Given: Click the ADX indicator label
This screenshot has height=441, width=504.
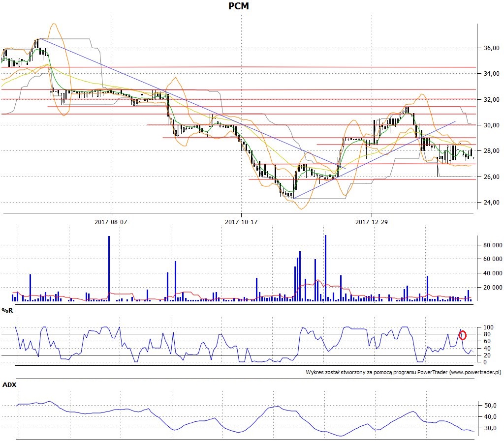Looking at the screenshot, I should [9, 384].
